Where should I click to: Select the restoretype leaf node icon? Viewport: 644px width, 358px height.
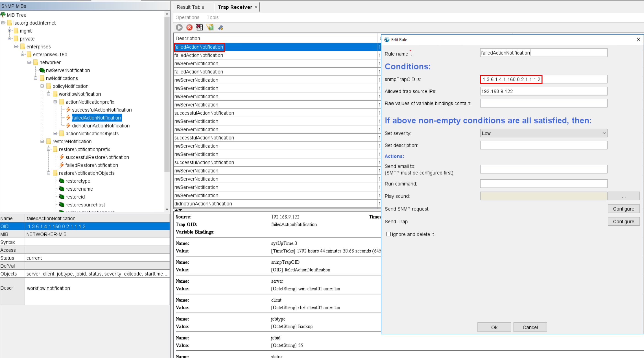[x=62, y=181]
